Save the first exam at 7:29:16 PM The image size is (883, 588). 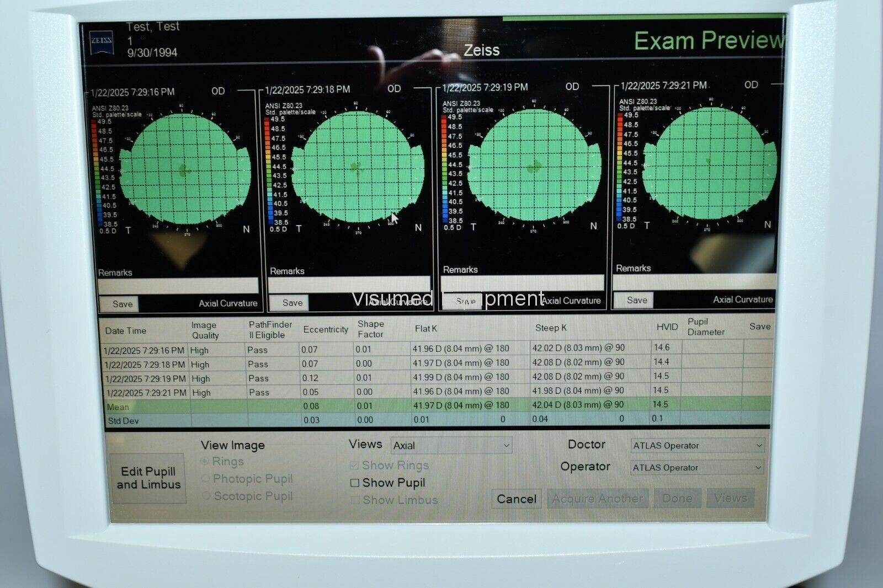tap(122, 304)
